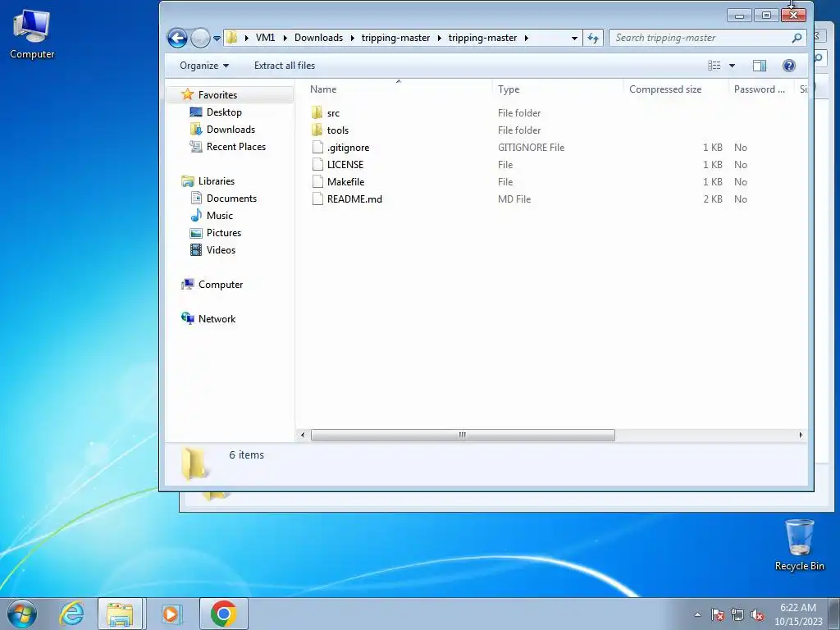This screenshot has width=840, height=630.
Task: Open Recent Places in navigation pane
Action: 236,146
